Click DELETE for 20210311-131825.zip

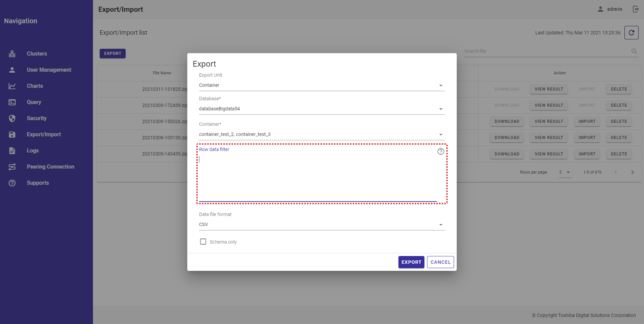[x=619, y=89]
